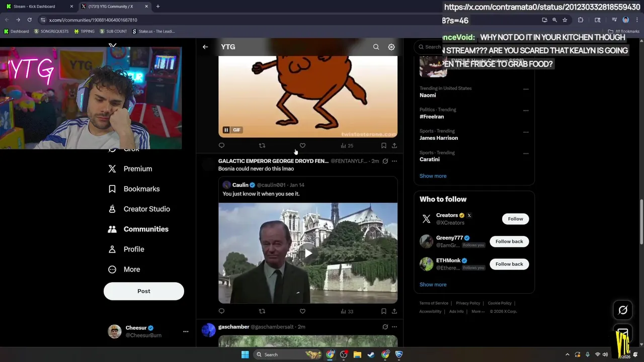
Task: Bookmark this page with star icon
Action: click(565, 20)
